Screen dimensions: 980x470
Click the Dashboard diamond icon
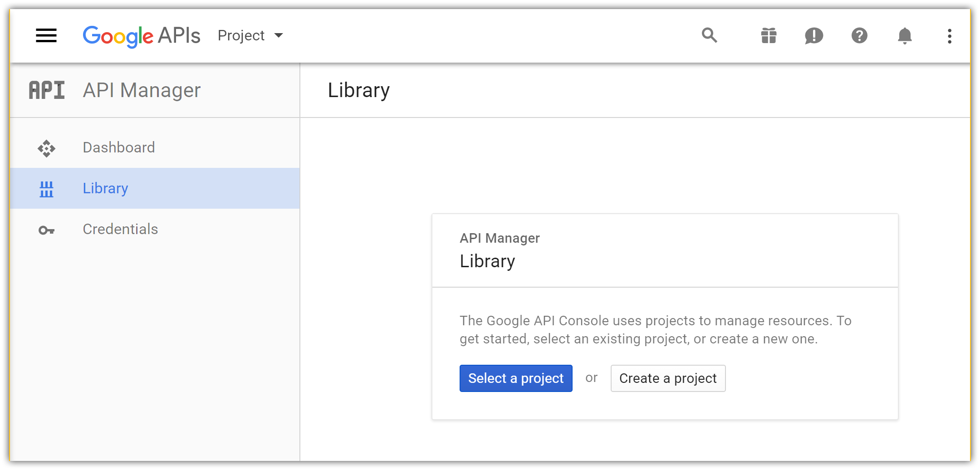pos(46,148)
